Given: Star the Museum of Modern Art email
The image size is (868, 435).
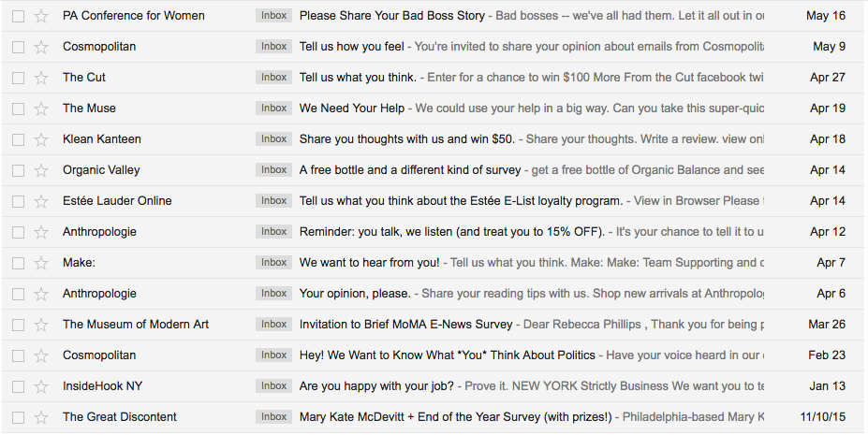Looking at the screenshot, I should [x=41, y=325].
